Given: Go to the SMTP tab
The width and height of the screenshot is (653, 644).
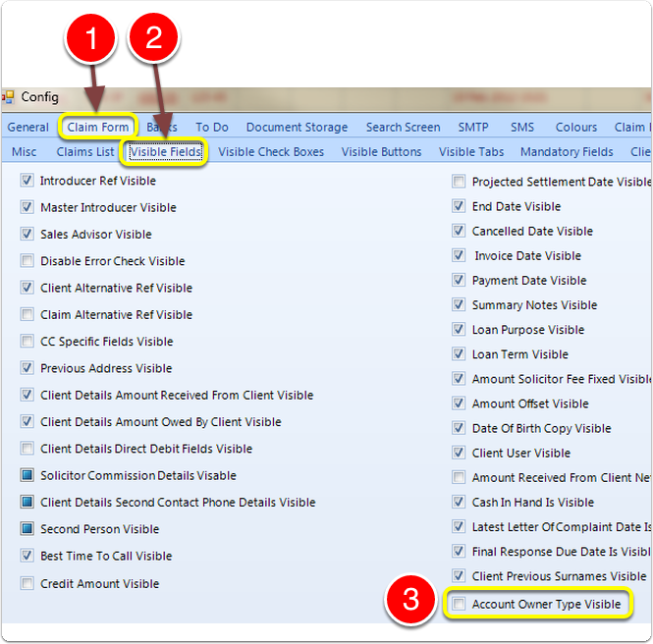Looking at the screenshot, I should (473, 127).
